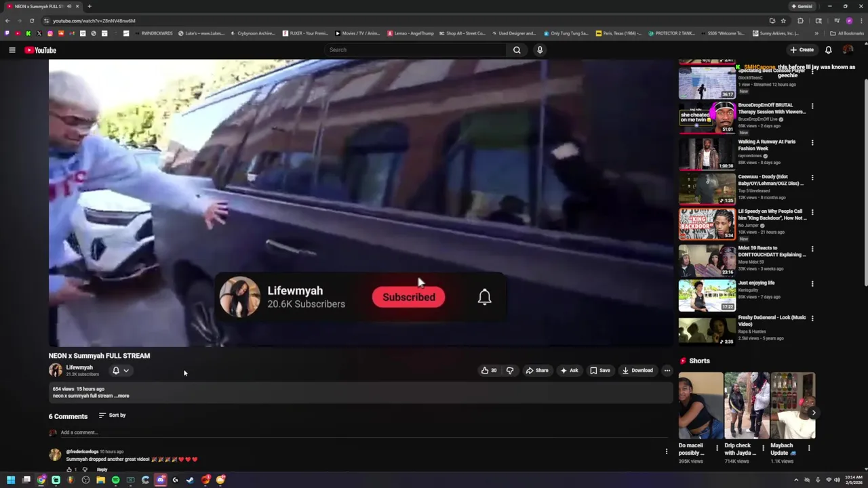
Task: Click the Add a comment field
Action: point(363,432)
